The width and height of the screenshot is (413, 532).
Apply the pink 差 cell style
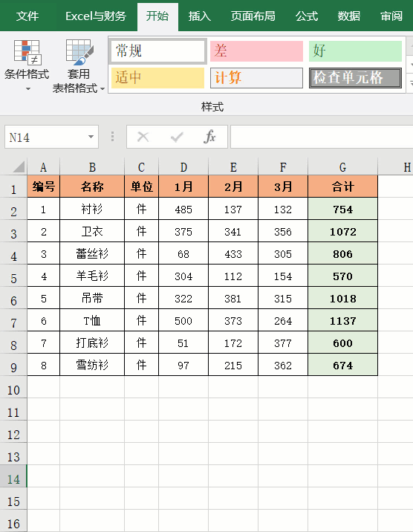pos(256,51)
